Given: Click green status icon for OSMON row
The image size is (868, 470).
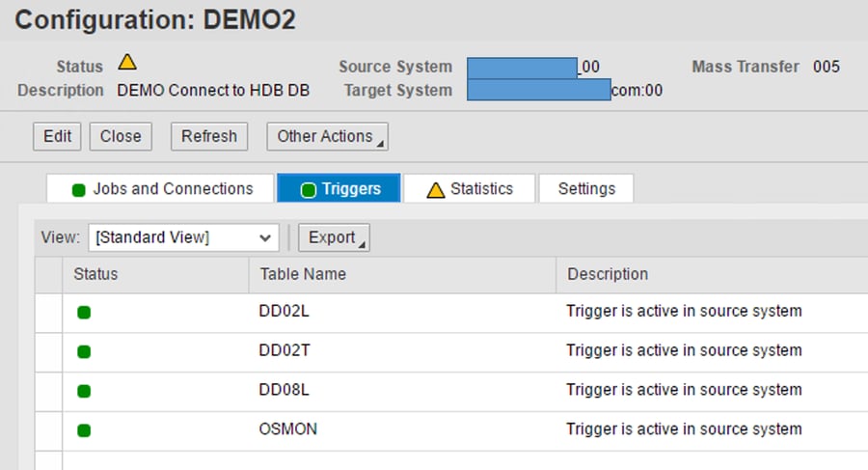Looking at the screenshot, I should pyautogui.click(x=84, y=430).
